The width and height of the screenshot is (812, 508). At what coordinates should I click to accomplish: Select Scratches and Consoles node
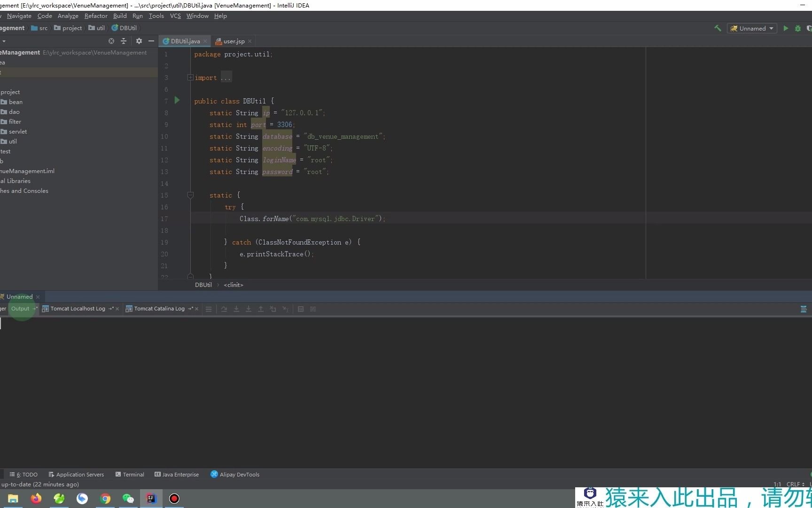coord(24,191)
